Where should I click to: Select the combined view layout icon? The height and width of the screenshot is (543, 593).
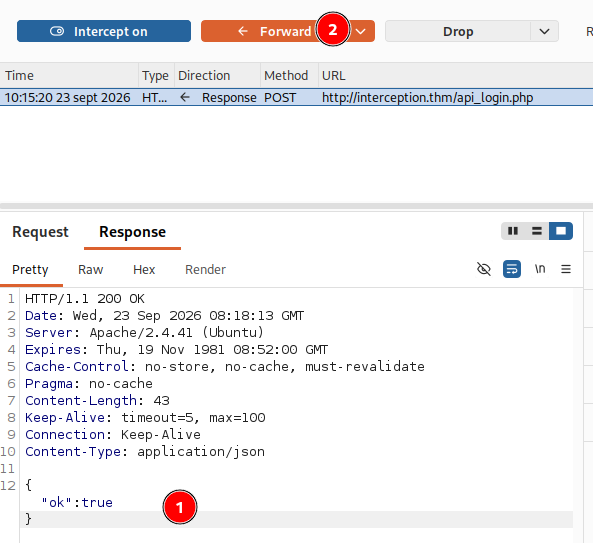point(561,231)
